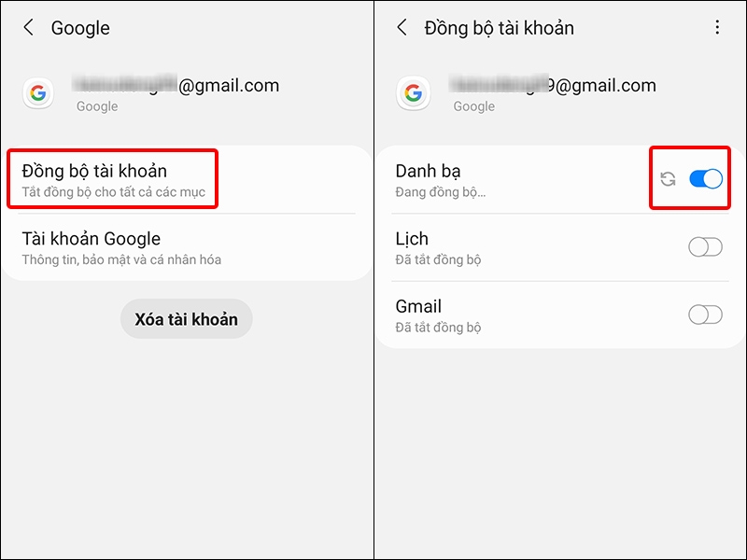
Task: Open the three-dot more options menu
Action: [717, 28]
